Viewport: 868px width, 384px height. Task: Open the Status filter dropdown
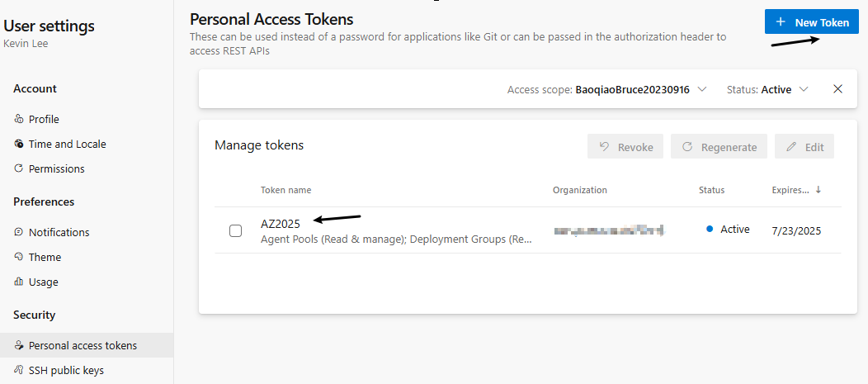click(768, 89)
